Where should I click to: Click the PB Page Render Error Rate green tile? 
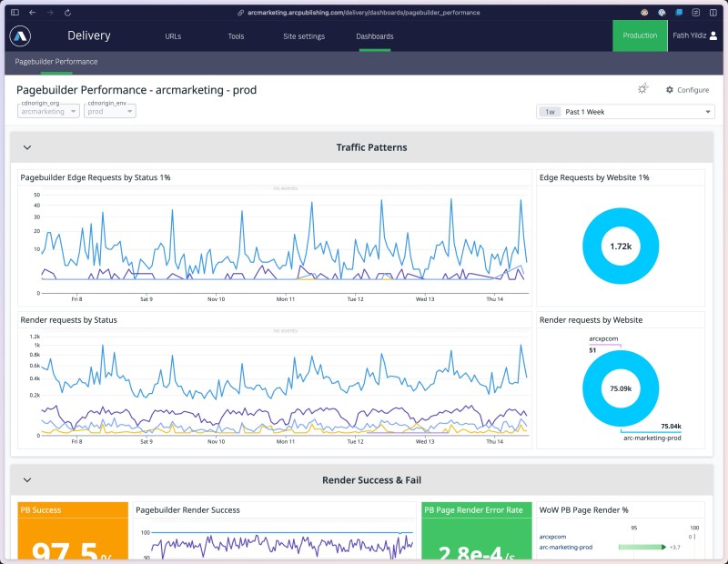[x=476, y=530]
